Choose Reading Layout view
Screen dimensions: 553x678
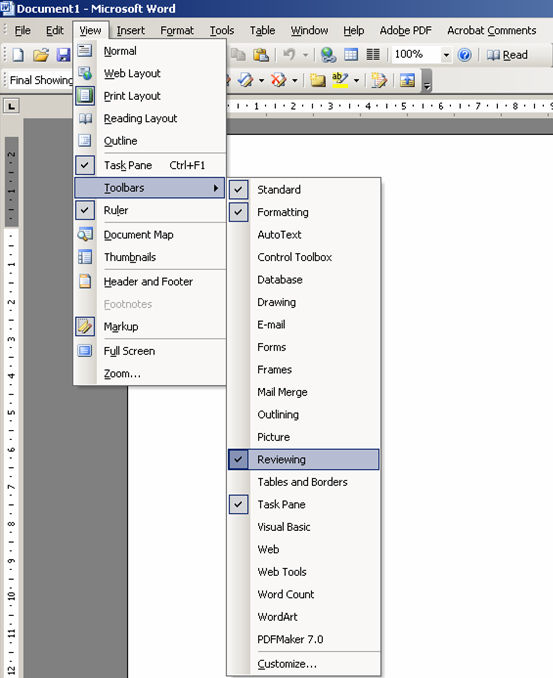[150, 118]
